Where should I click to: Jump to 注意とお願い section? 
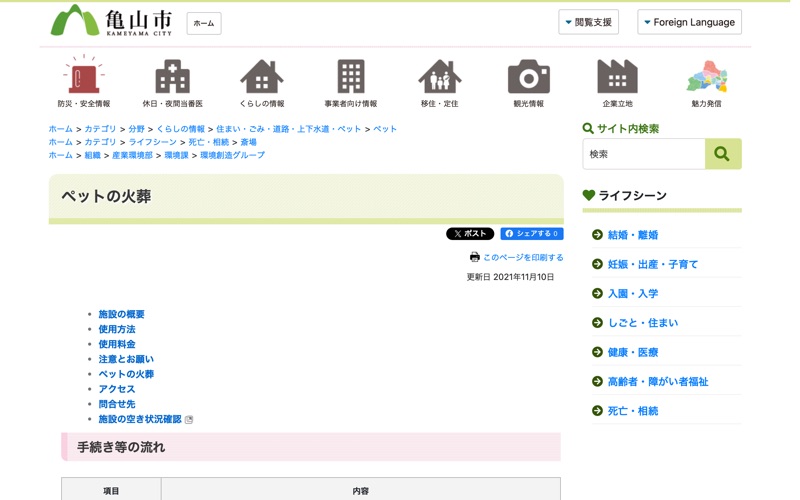126,359
